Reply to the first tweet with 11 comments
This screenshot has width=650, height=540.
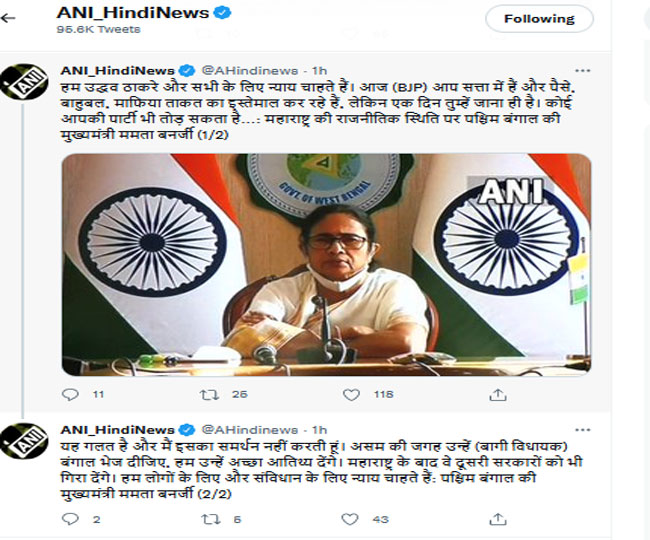click(70, 394)
